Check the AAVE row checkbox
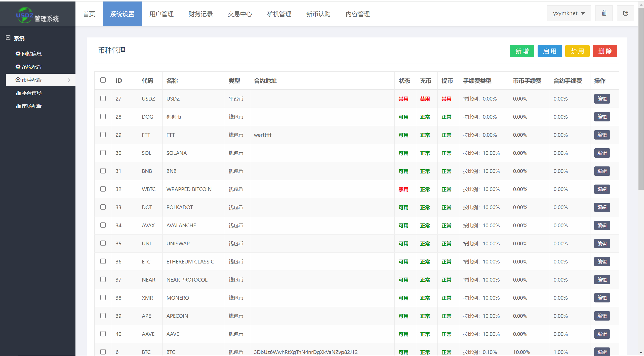The width and height of the screenshot is (644, 356). click(103, 334)
